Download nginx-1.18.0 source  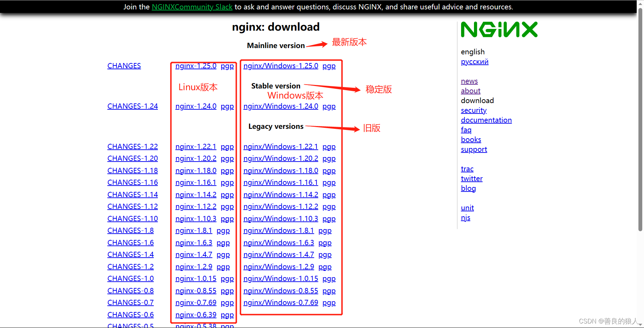click(x=196, y=171)
